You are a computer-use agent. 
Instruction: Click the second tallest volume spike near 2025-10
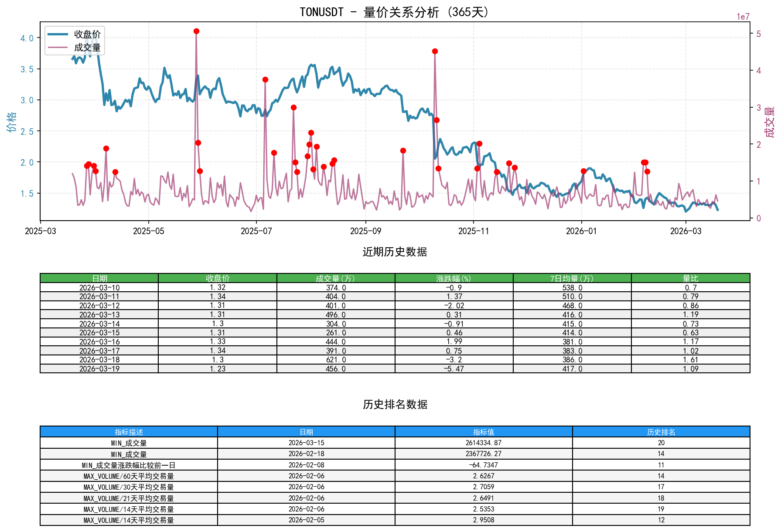click(x=434, y=51)
